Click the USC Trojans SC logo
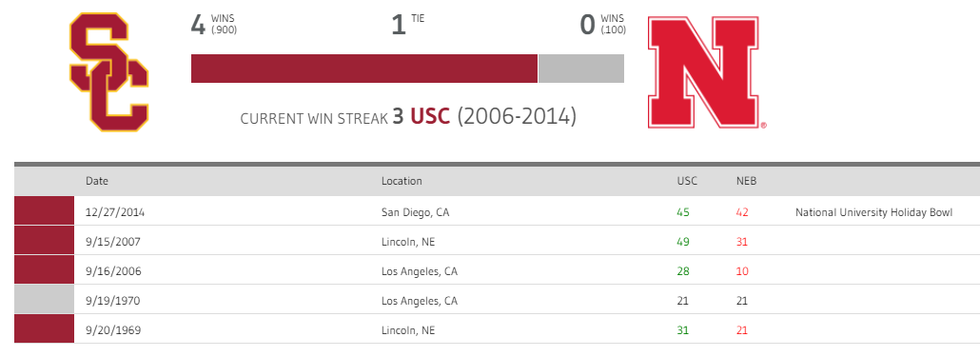 point(108,72)
